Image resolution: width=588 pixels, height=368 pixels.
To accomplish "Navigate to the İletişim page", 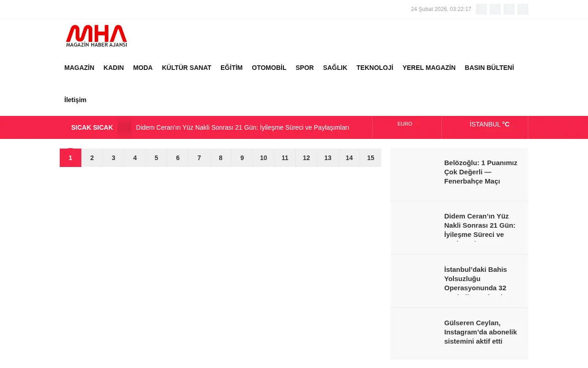I will tap(75, 100).
